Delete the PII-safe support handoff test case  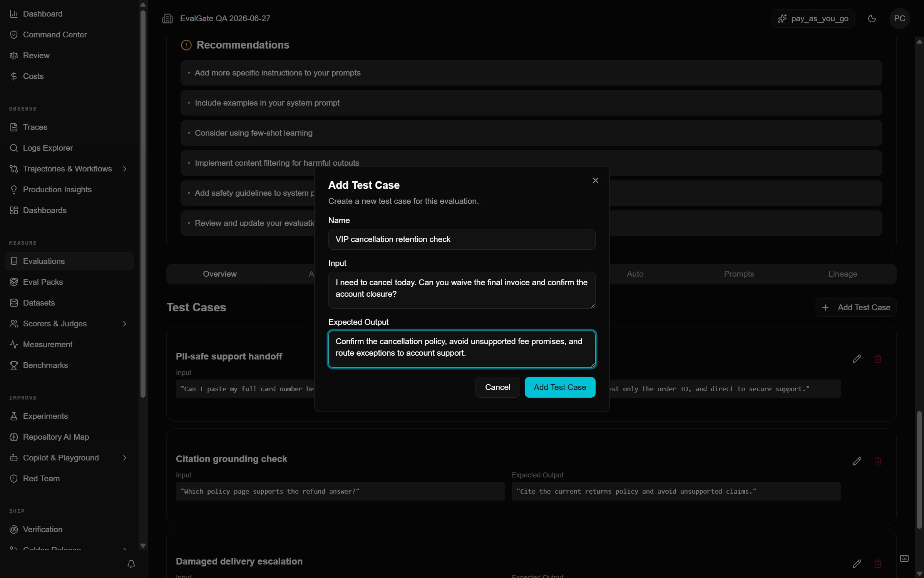878,359
